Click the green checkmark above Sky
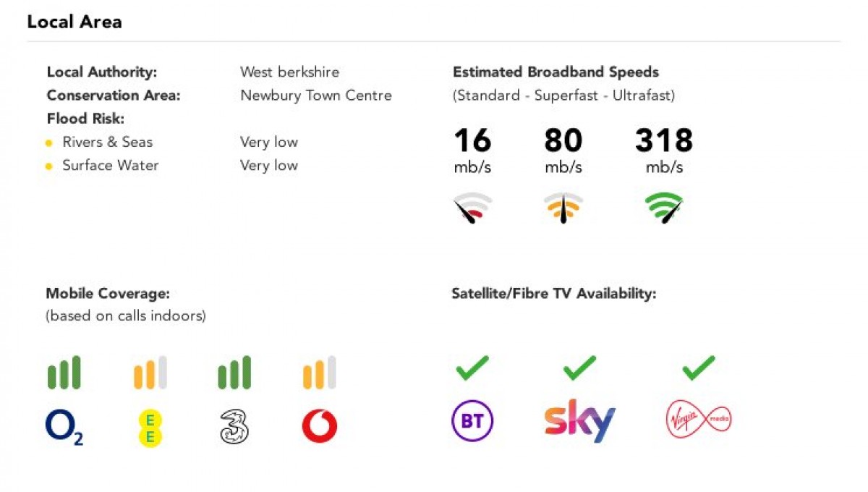Screen dimensions: 868x492 point(579,368)
